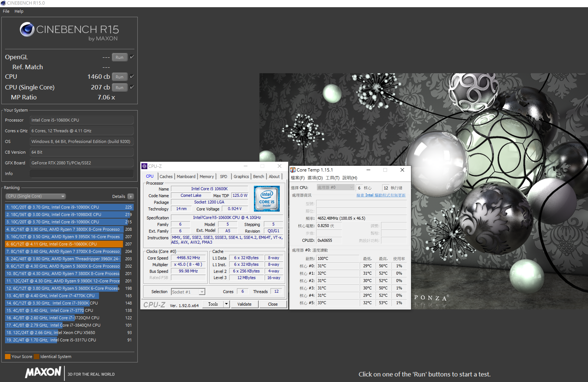The width and height of the screenshot is (588, 382).
Task: Select ranking row 8 Threadripper 3960X
Action: (x=69, y=259)
